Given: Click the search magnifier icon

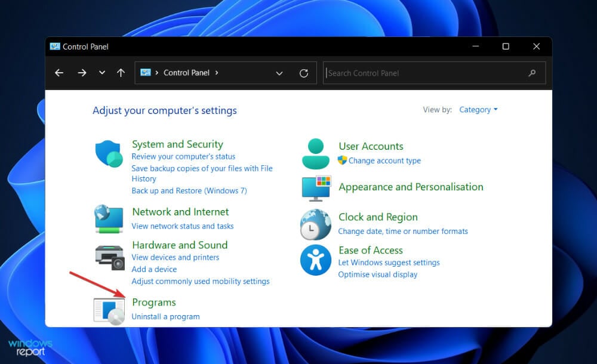Looking at the screenshot, I should pyautogui.click(x=533, y=73).
